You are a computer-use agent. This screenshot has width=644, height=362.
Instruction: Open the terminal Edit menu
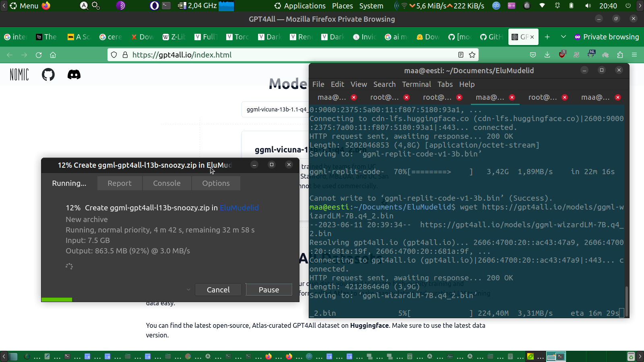pos(337,84)
